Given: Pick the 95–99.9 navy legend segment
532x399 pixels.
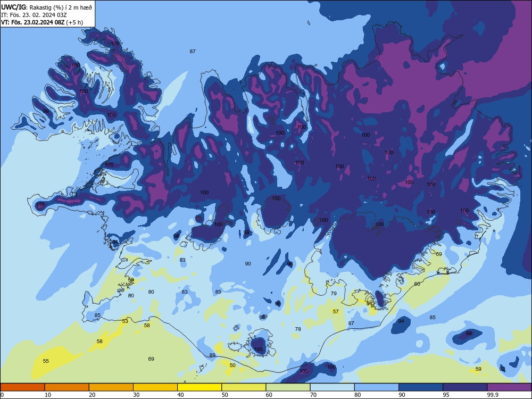Looking at the screenshot, I should tap(465, 387).
